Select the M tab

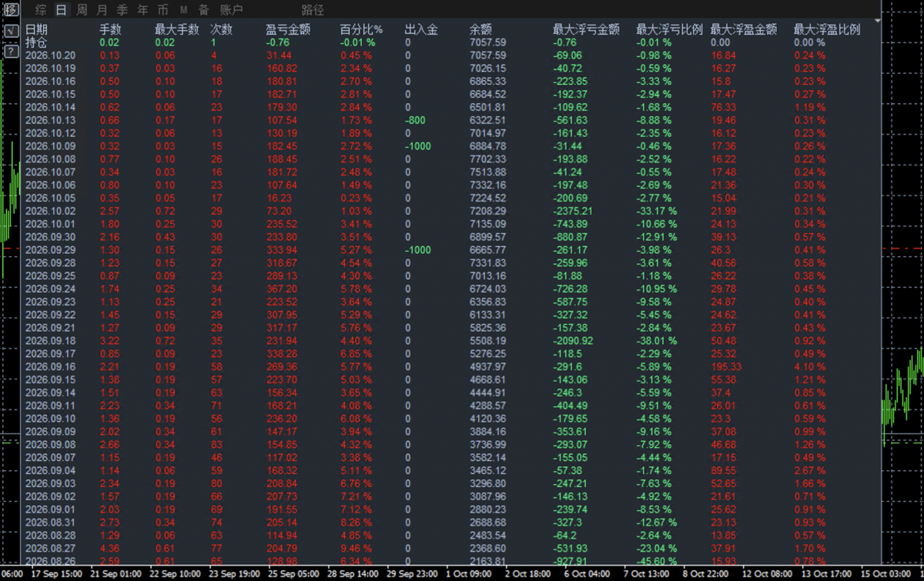(x=183, y=10)
